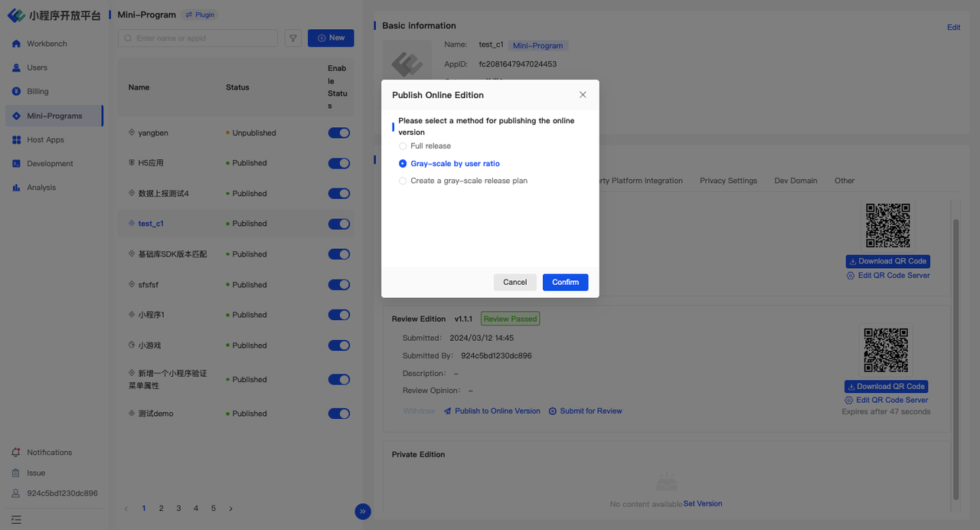
Task: Select Create a gray-scale release plan
Action: 463,181
